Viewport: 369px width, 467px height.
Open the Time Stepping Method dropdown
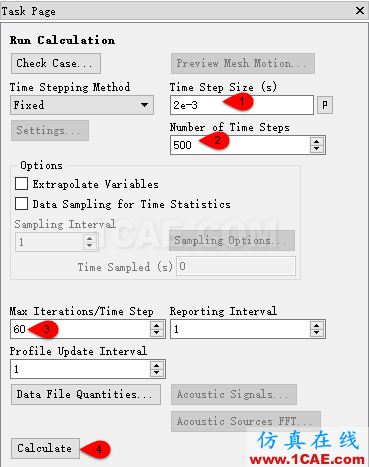tap(82, 105)
